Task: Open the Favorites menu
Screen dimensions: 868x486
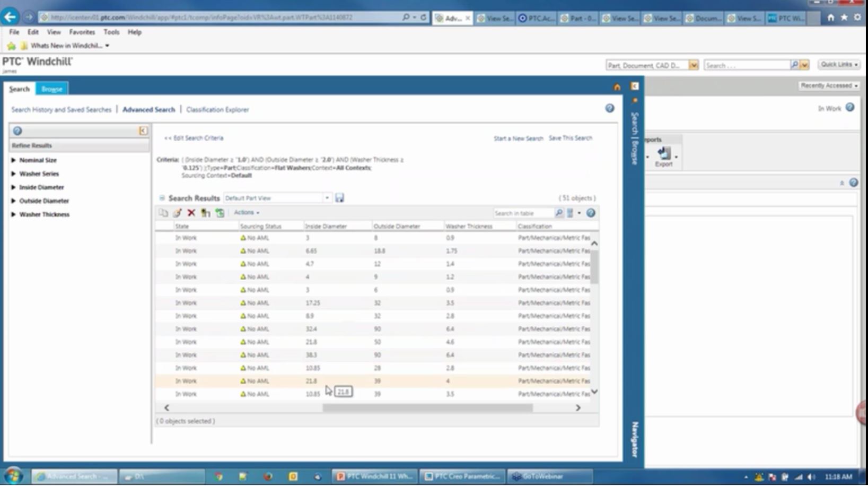Action: pyautogui.click(x=82, y=32)
